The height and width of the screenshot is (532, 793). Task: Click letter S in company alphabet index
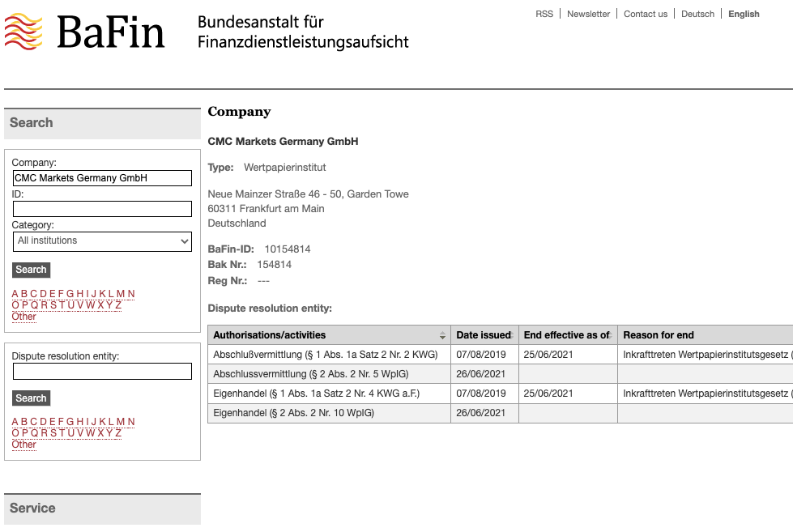pyautogui.click(x=53, y=305)
